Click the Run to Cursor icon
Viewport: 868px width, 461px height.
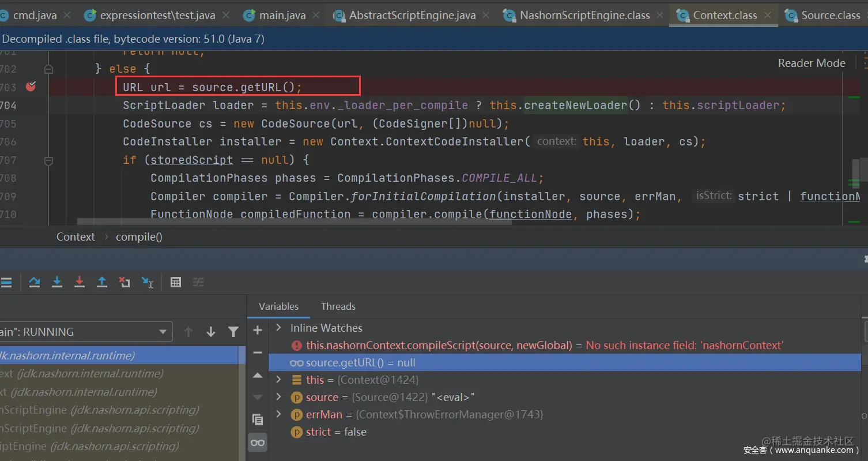point(148,282)
